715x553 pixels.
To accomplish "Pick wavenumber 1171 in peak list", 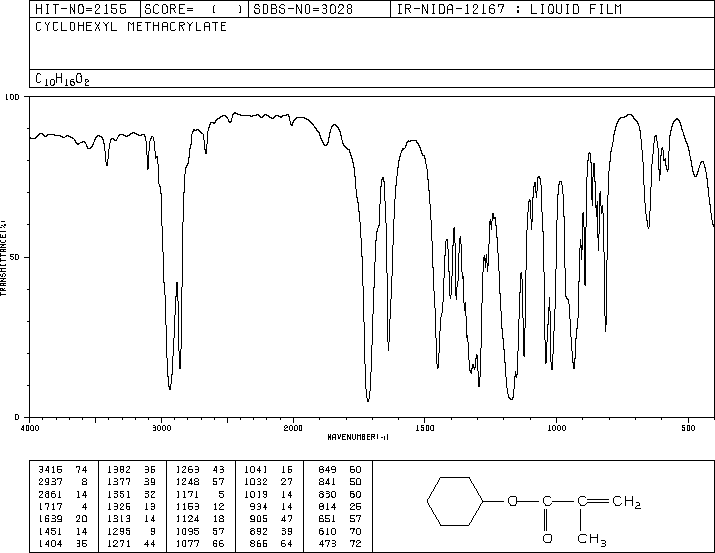I will tap(188, 494).
